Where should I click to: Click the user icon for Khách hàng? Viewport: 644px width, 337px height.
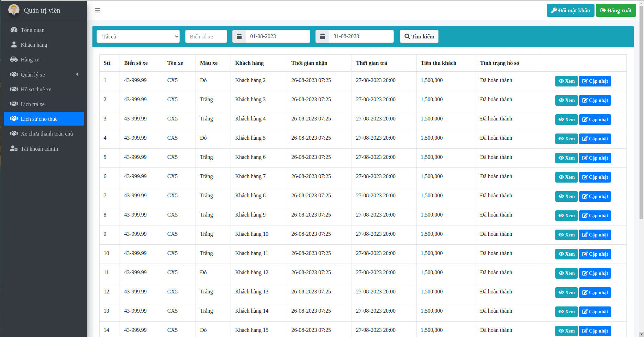[x=14, y=45]
